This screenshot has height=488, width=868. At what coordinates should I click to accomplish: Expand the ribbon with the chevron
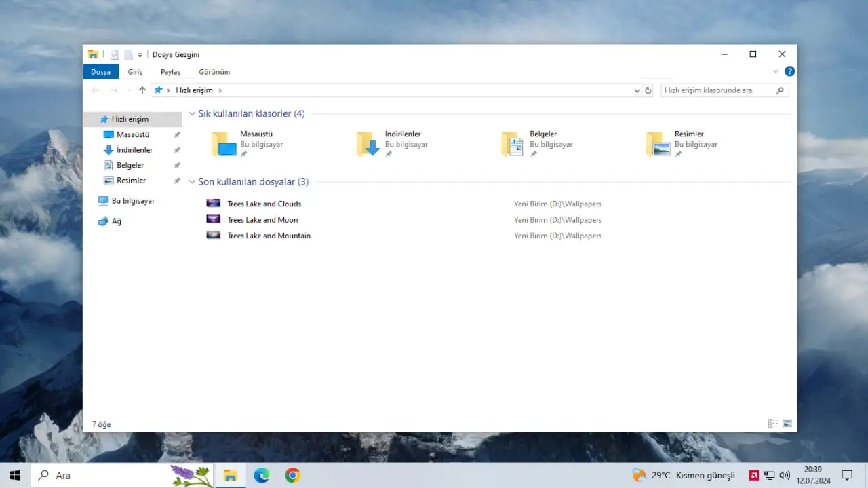pyautogui.click(x=776, y=71)
